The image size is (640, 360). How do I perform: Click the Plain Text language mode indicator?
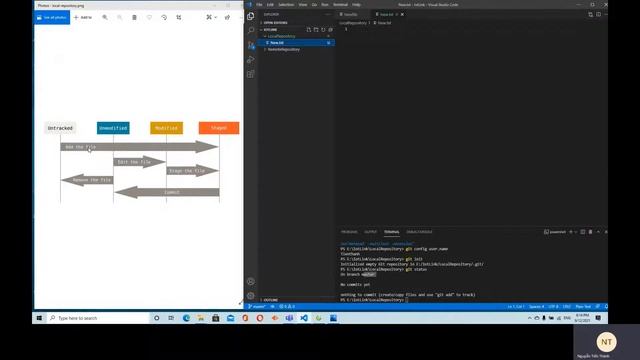583,307
